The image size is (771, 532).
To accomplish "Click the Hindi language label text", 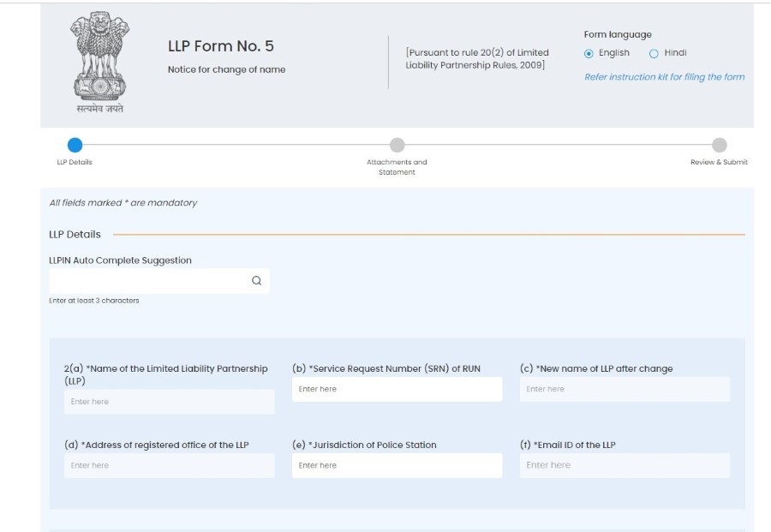I will [x=675, y=52].
